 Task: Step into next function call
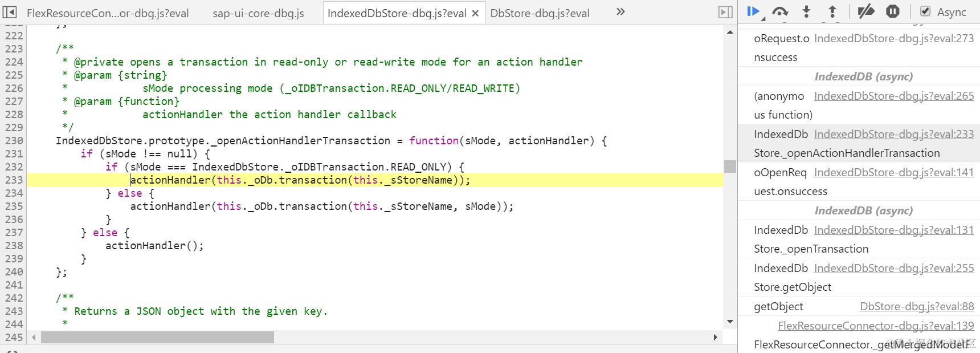tap(806, 11)
